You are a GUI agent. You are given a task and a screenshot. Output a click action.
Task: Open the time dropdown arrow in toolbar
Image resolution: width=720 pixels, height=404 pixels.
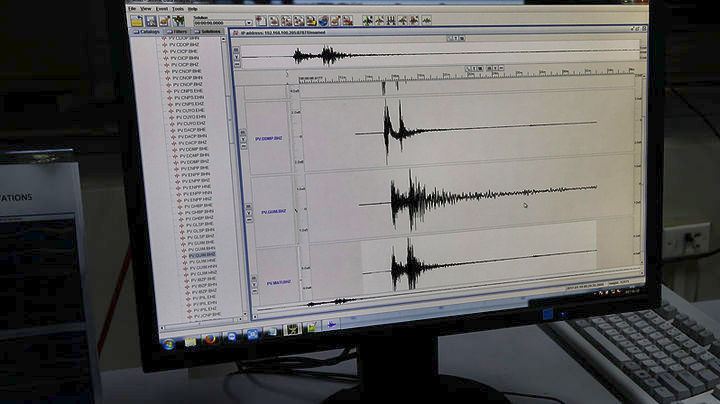(x=249, y=22)
